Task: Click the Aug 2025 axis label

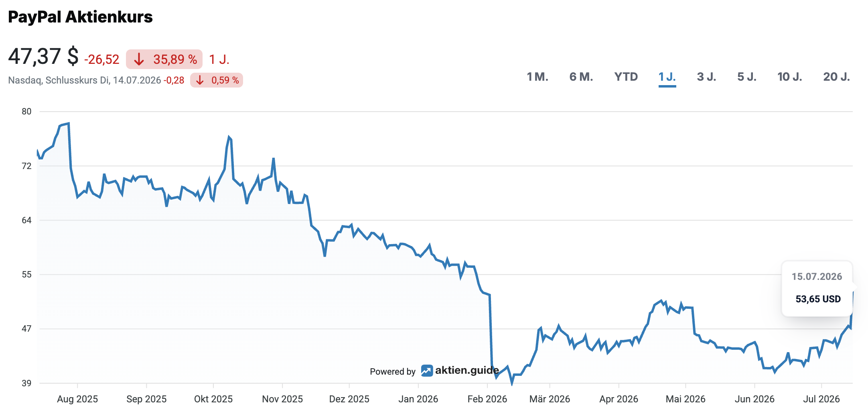Action: tap(77, 399)
